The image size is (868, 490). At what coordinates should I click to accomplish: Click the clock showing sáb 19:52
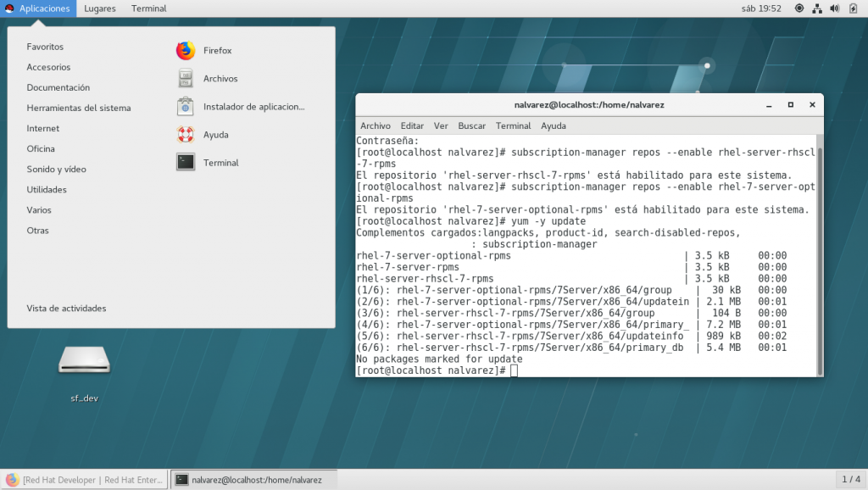coord(761,8)
